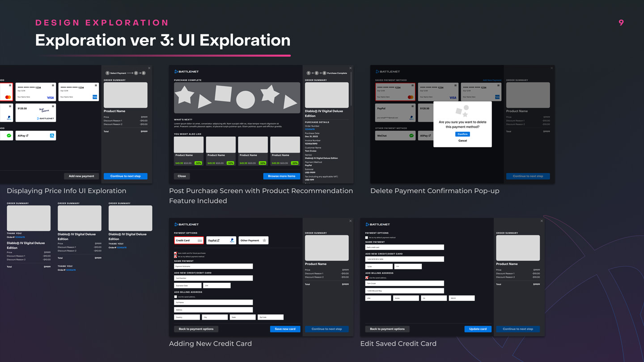The image size is (644, 362).
Task: Click Continue to next step in Price Info mockup
Action: coord(126,176)
